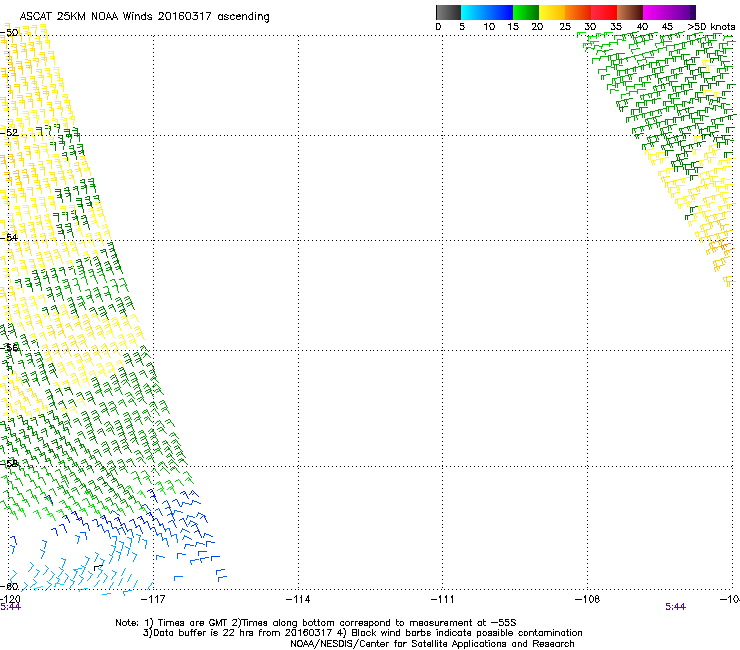Click the 'NOAA/NESDIS/Center for Satellite Applications and Research' credit
Viewport: 740px width, 650px height.
432,644
